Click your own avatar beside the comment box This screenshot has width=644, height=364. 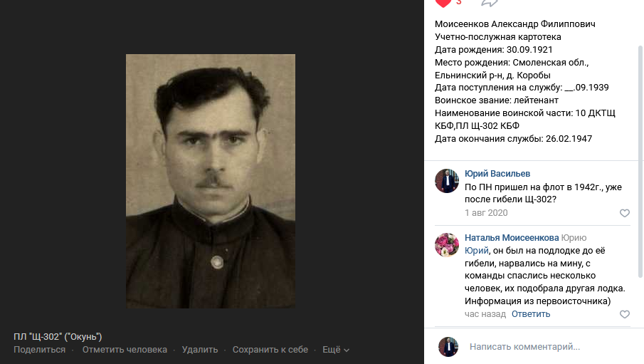[448, 347]
